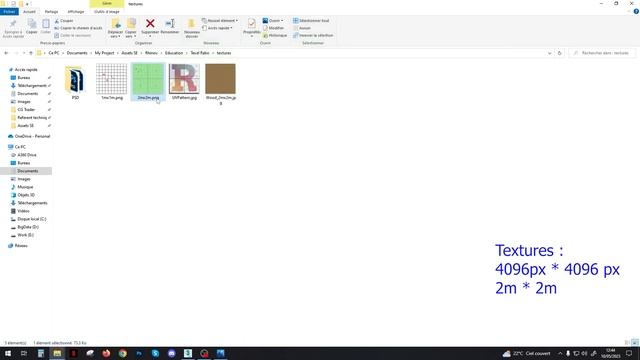Open the Work (E:) drive
Image resolution: width=640 pixels, height=360 pixels.
(25, 235)
